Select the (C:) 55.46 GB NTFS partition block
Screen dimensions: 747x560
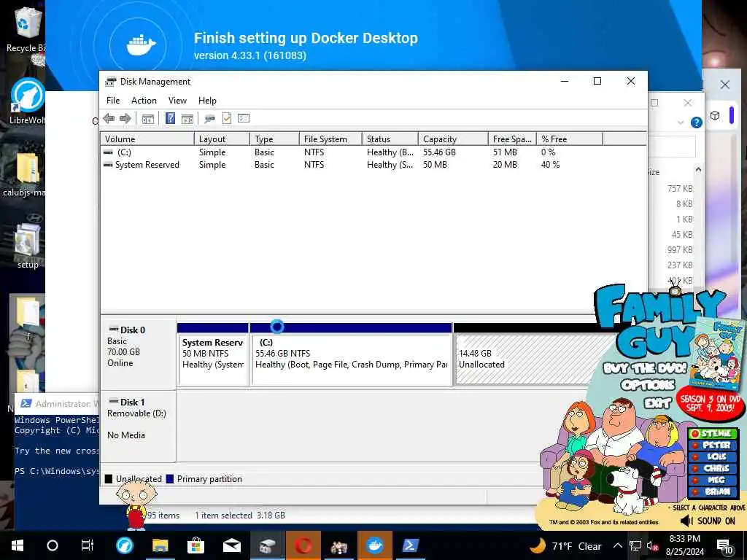pyautogui.click(x=351, y=355)
